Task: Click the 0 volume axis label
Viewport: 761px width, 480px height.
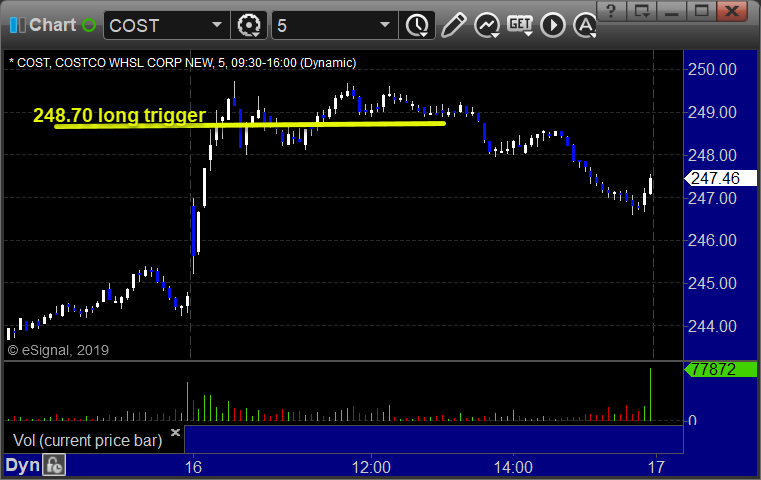Action: 693,420
